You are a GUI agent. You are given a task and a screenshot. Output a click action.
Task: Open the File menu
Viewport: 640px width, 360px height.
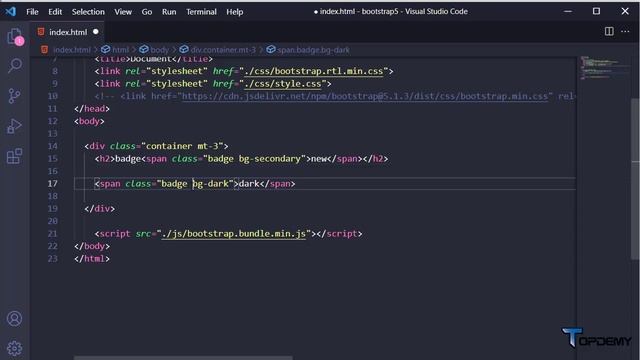(x=32, y=12)
